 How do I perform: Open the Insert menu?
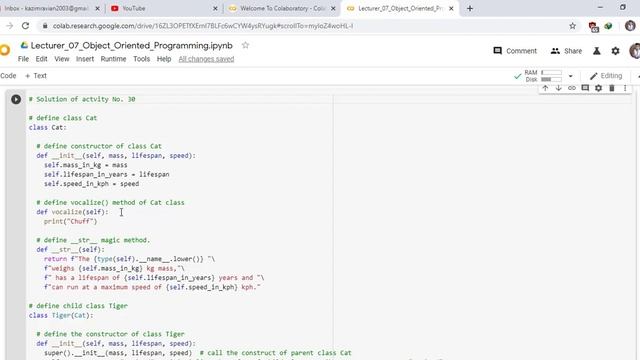[85, 59]
